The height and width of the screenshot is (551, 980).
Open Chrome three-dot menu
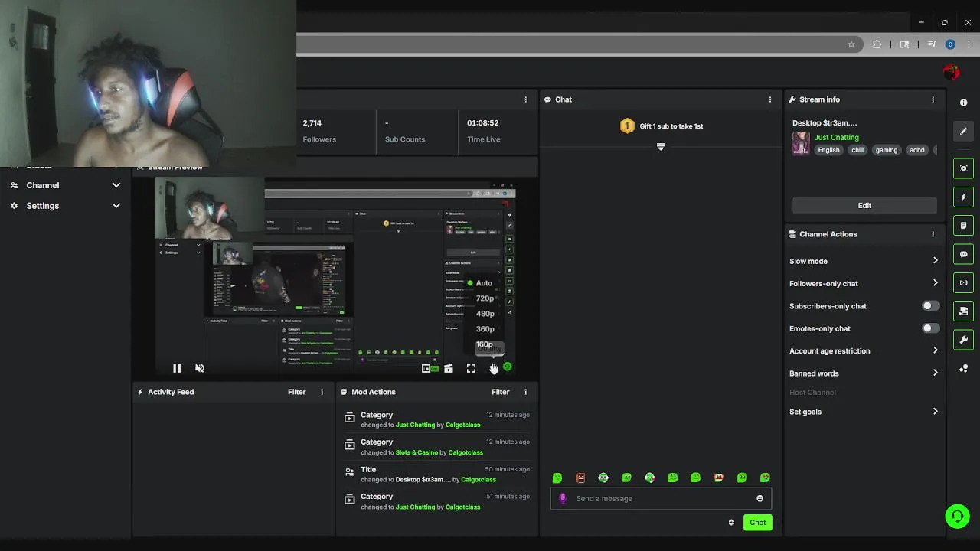969,44
